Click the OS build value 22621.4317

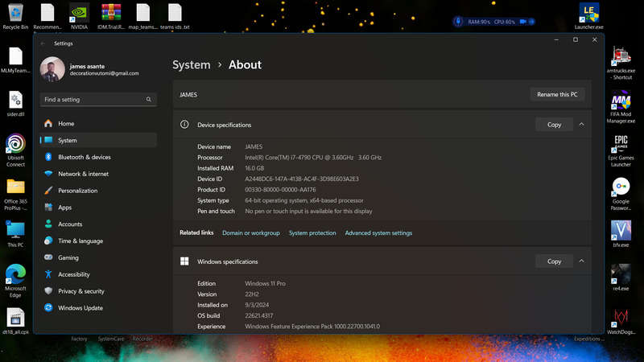click(x=258, y=315)
